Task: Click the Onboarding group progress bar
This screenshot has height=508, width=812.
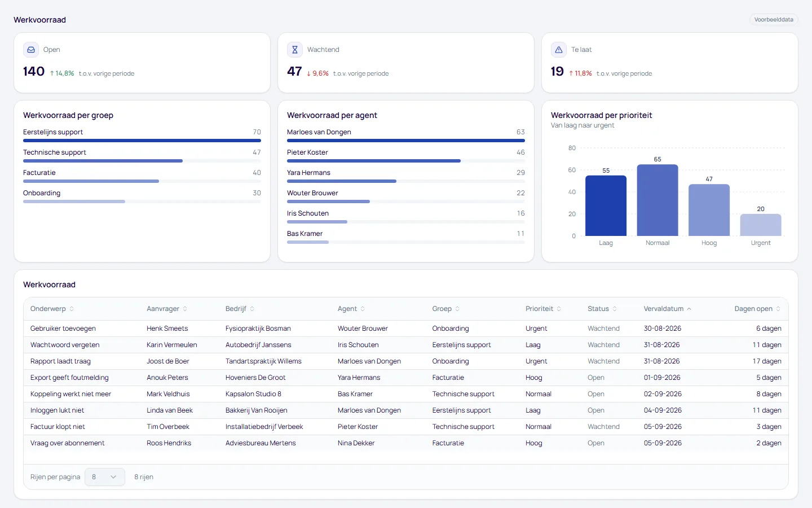Action: (x=142, y=202)
